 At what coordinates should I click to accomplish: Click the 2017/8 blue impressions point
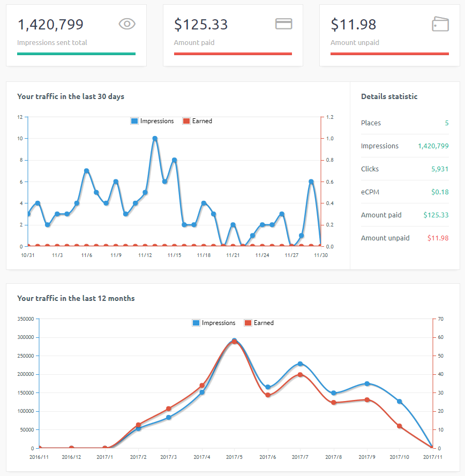tap(334, 393)
